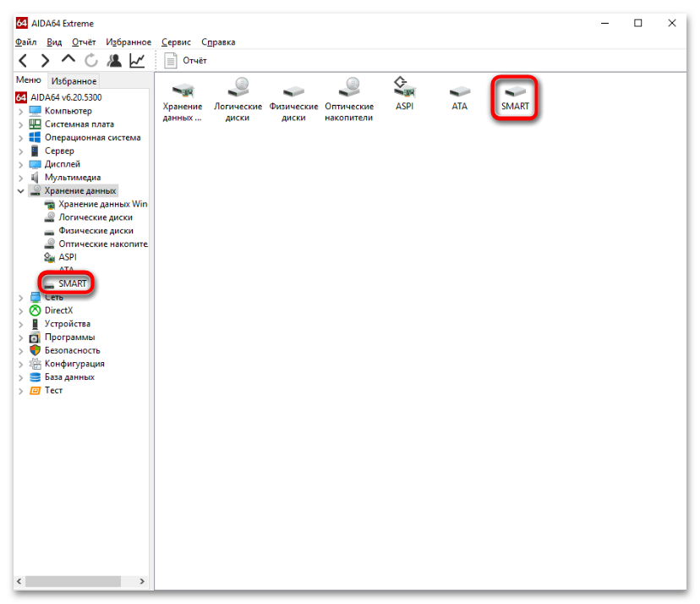This screenshot has width=700, height=604.
Task: Click the user profile toolbar icon
Action: coord(114,60)
